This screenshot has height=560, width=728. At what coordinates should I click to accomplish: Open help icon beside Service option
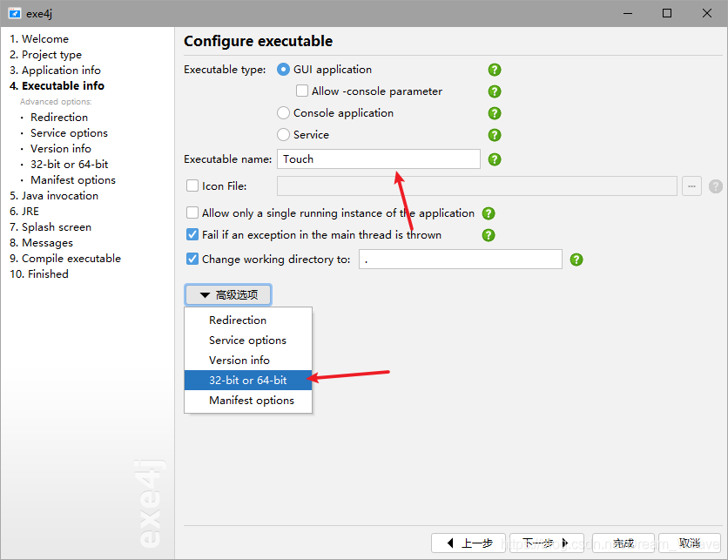495,135
